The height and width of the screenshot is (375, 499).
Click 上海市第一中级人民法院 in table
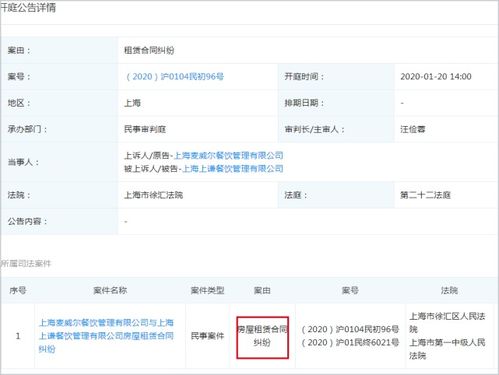(x=447, y=349)
